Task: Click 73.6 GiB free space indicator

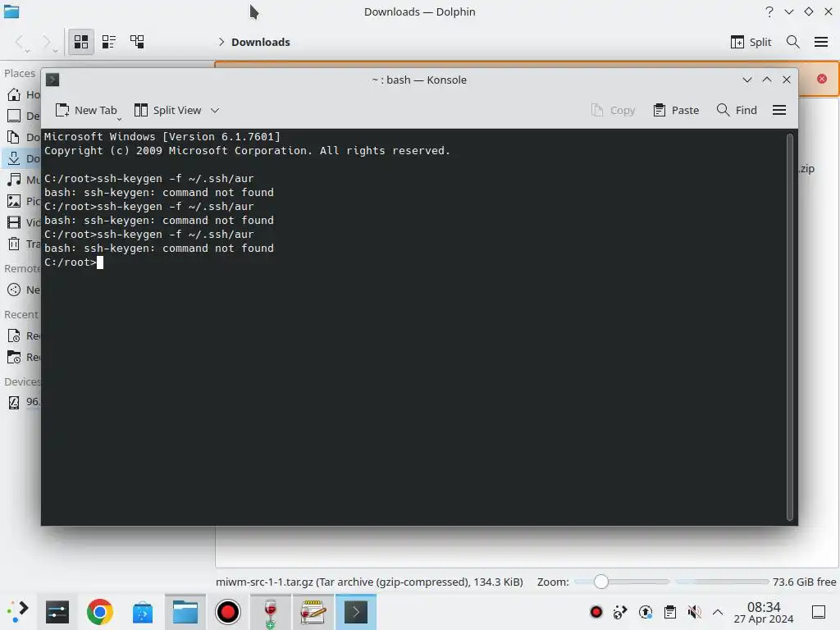Action: [x=804, y=582]
